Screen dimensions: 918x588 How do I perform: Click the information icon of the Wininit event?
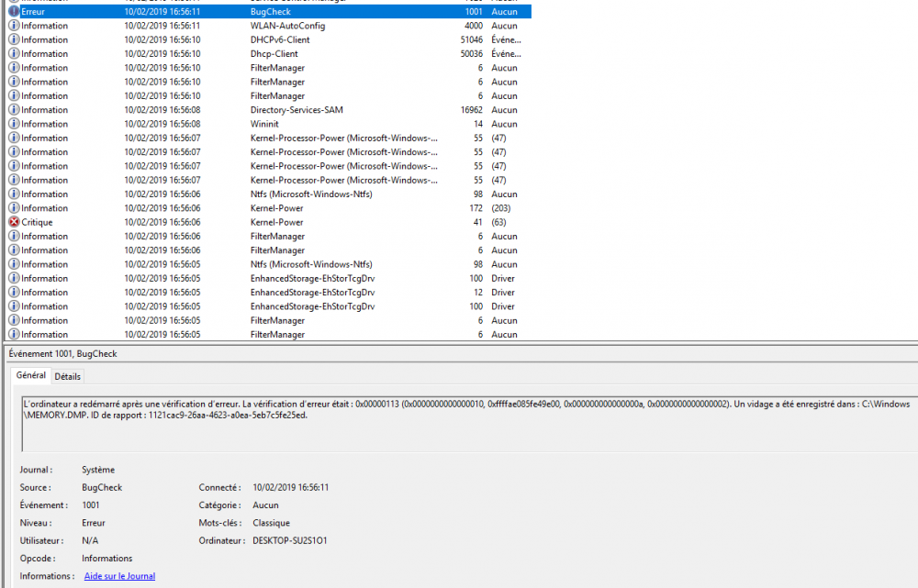pyautogui.click(x=14, y=124)
